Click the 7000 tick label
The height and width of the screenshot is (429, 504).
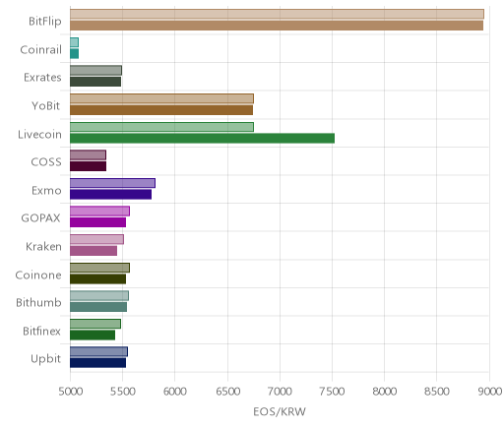click(x=280, y=392)
